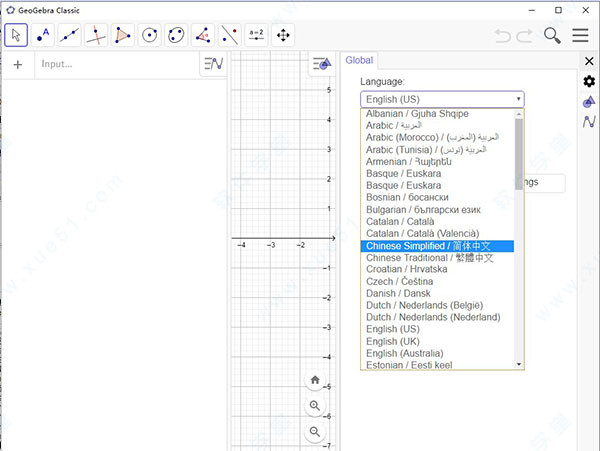Select the Point tool
The image size is (600, 451).
point(43,35)
